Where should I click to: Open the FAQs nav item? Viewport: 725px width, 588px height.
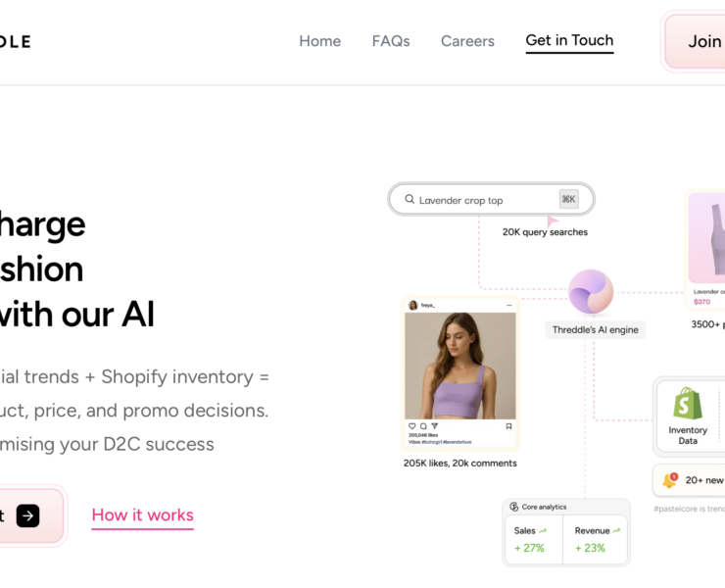[391, 41]
